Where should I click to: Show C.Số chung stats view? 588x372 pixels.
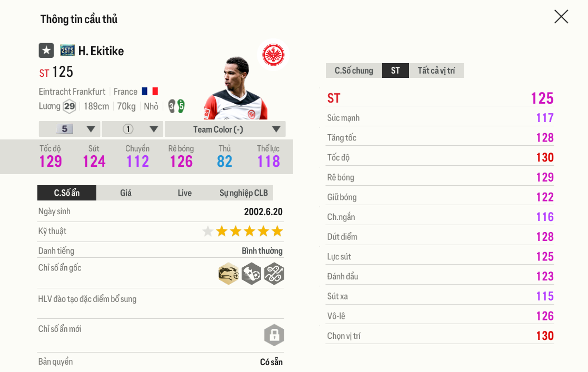pos(354,71)
